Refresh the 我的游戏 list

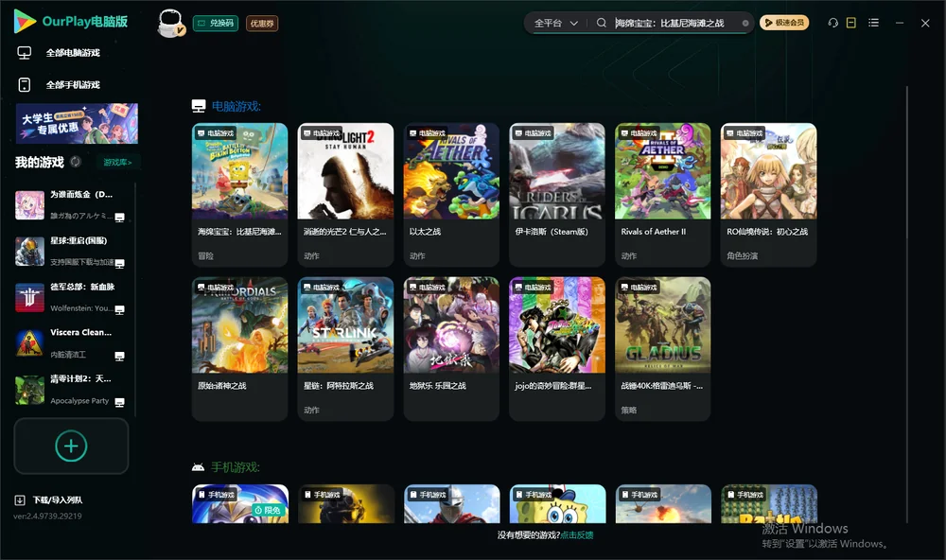76,162
